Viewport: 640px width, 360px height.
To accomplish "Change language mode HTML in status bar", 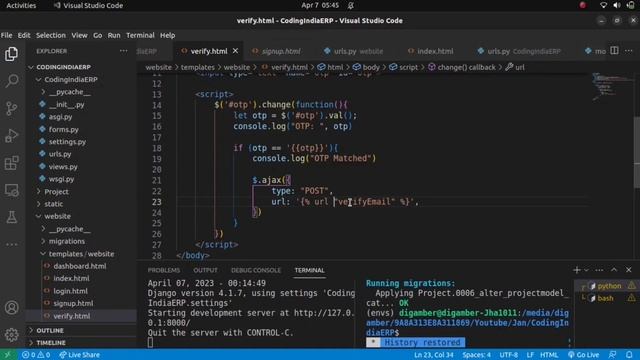I will pos(549,355).
